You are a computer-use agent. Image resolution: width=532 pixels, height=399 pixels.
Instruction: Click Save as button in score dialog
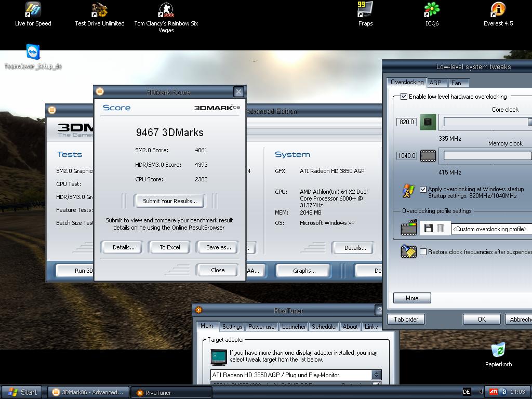click(219, 247)
